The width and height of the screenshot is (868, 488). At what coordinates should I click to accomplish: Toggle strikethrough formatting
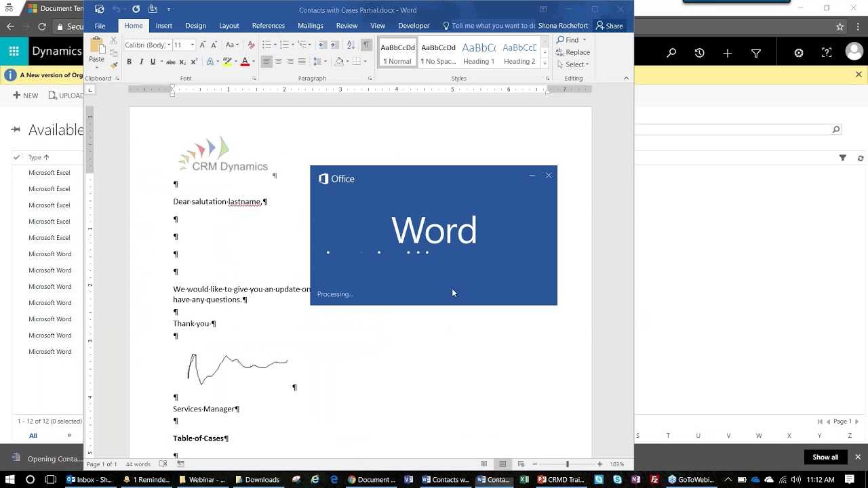(x=171, y=62)
